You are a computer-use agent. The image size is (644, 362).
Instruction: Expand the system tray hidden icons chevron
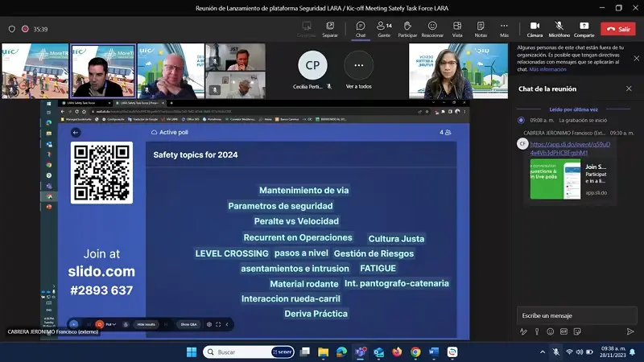543,352
